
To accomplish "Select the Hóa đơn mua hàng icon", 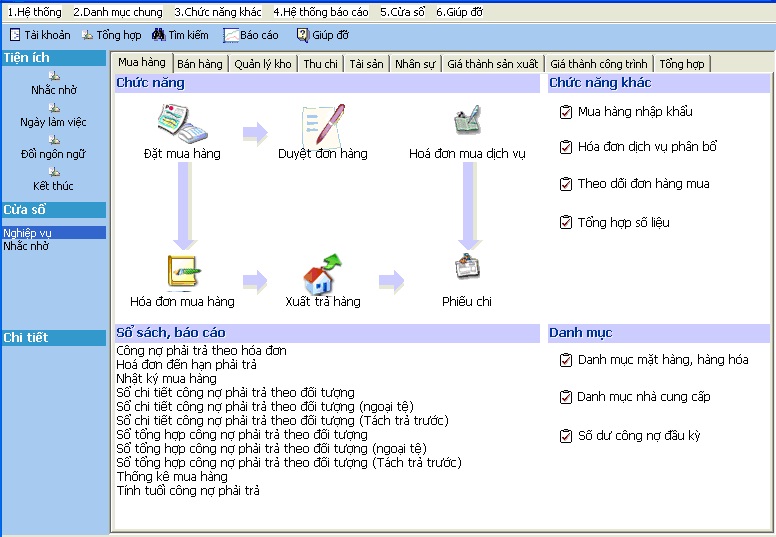I will (181, 272).
